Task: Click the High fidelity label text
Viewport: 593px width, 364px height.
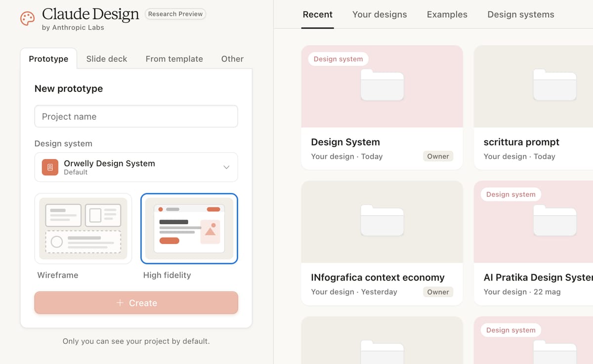Action: click(167, 275)
